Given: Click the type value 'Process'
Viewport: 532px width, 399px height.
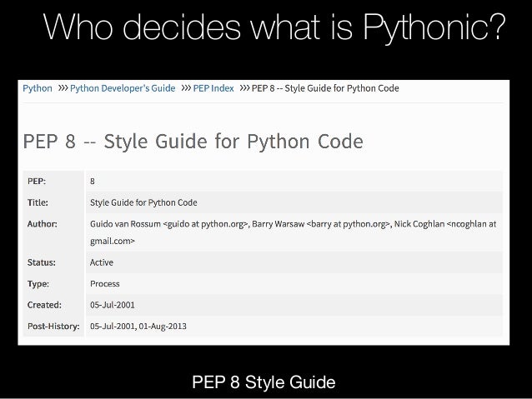Looking at the screenshot, I should point(104,284).
